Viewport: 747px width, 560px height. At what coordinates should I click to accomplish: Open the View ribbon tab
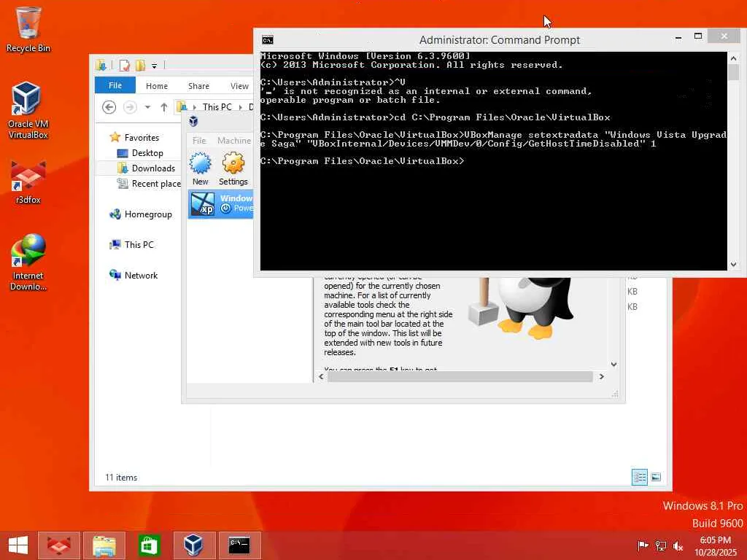point(239,86)
